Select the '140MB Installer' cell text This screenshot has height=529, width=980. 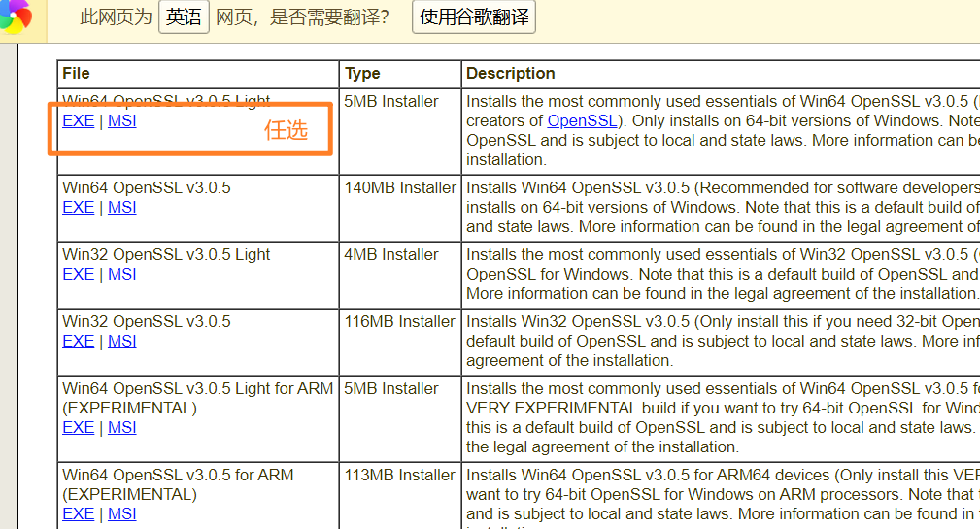[x=400, y=187]
